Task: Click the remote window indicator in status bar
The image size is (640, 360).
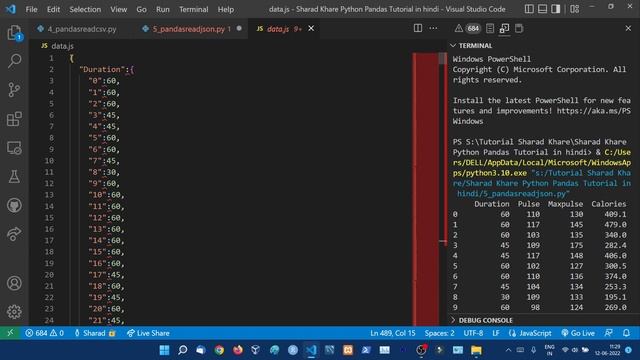Action: [x=10, y=333]
